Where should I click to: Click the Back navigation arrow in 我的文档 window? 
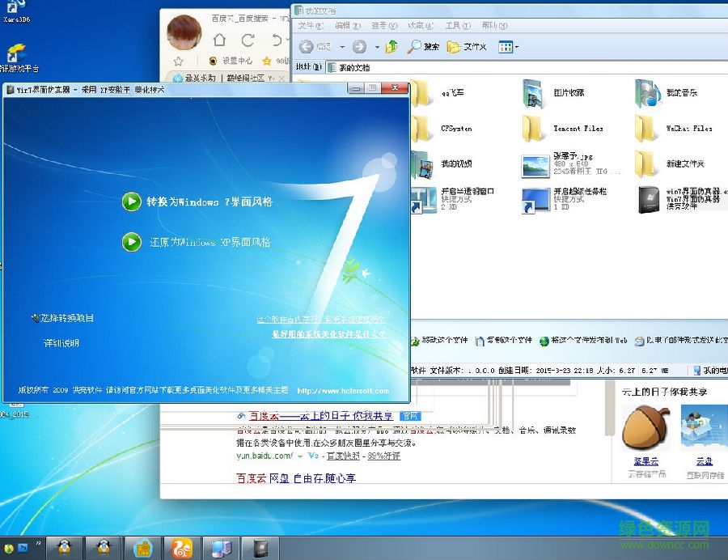point(307,46)
